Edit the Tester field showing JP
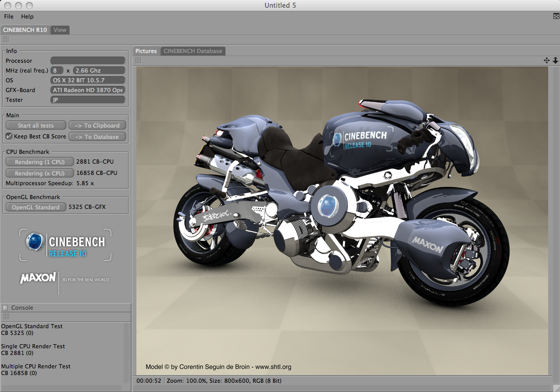The image size is (560, 392). tap(88, 100)
